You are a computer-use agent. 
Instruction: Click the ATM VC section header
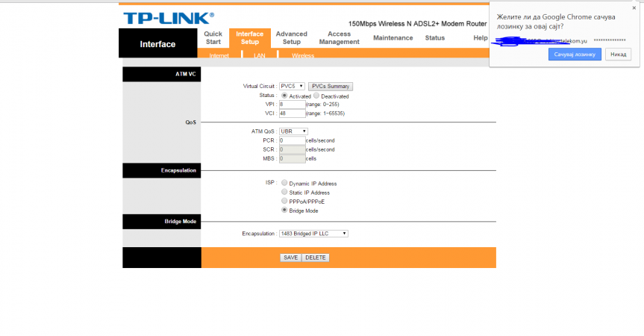pos(162,75)
